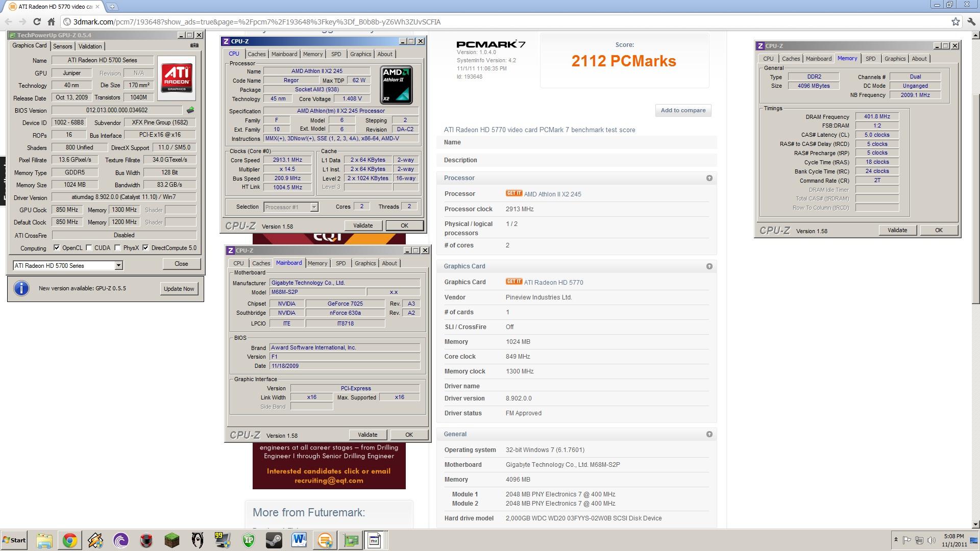Collapse the Graphics Card section
Viewport: 980px width, 551px height.
click(x=709, y=266)
